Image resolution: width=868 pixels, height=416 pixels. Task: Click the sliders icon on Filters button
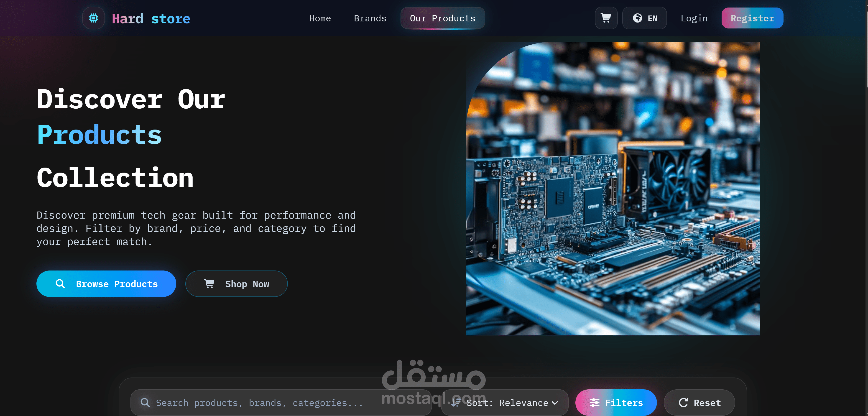click(x=594, y=403)
